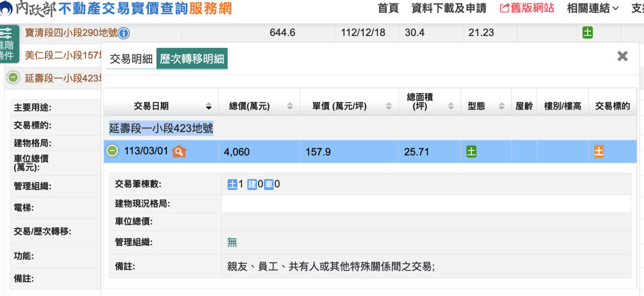644x296 pixels.
Task: Click the blue 建 badge in 交易筆棟數
Action: coord(252,185)
